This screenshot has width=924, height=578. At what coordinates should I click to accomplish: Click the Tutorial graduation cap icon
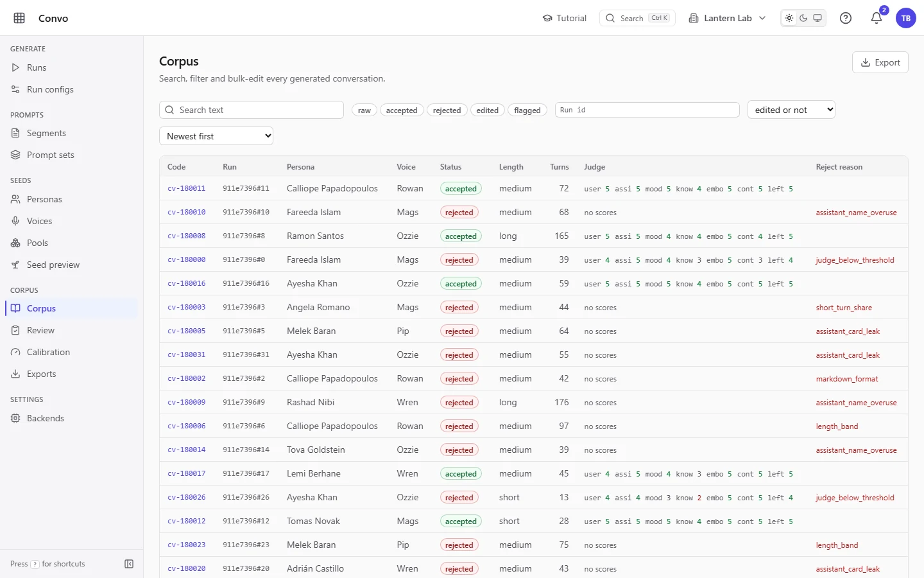(547, 18)
